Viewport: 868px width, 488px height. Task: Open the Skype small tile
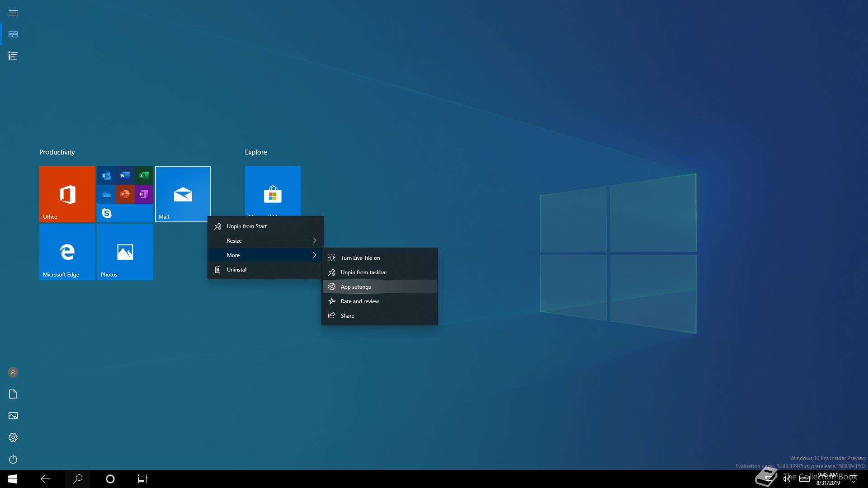point(106,213)
